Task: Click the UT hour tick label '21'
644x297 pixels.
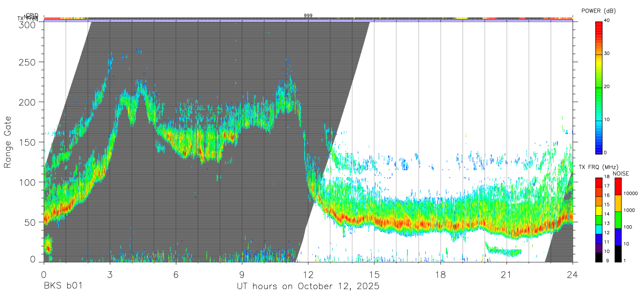Action: coord(506,274)
